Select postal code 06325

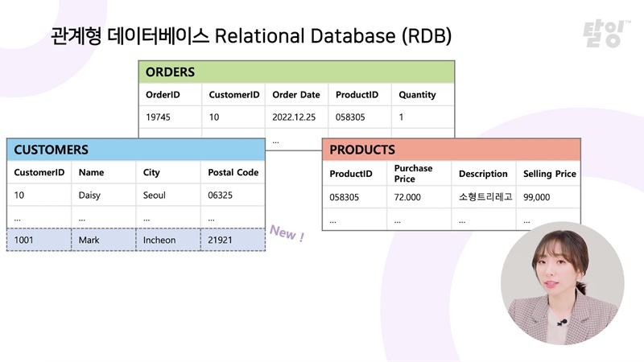coord(220,195)
